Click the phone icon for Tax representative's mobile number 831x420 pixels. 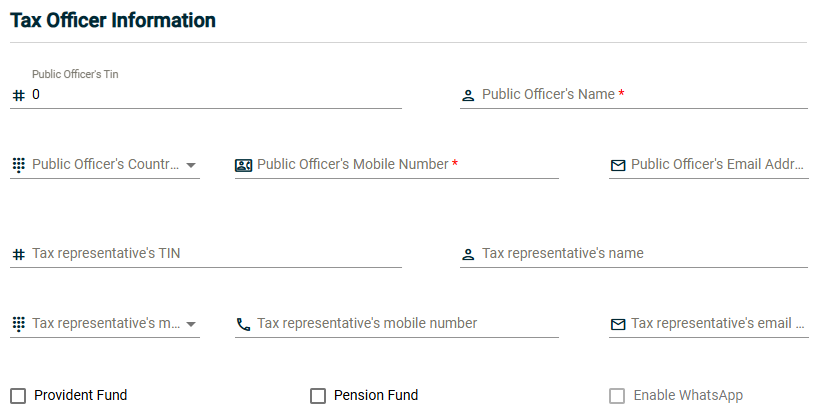coord(243,324)
